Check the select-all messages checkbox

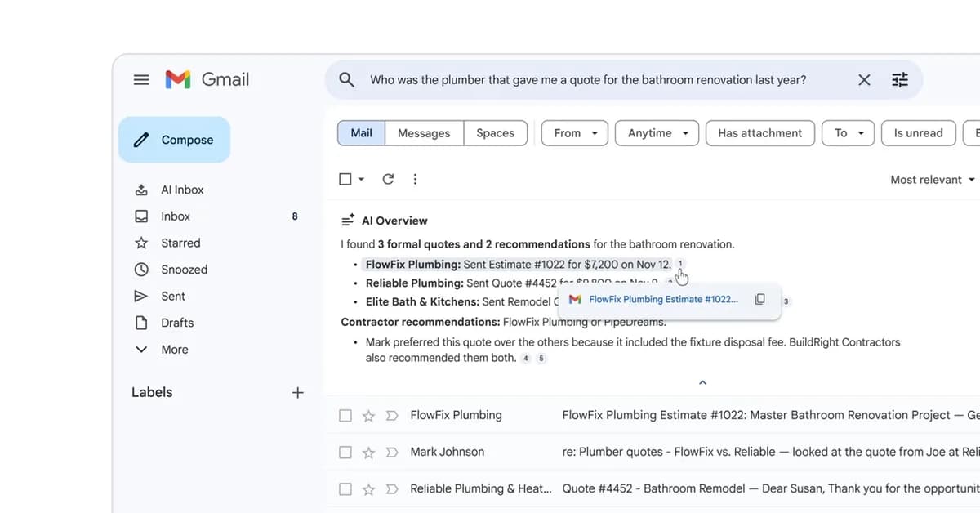click(x=344, y=178)
